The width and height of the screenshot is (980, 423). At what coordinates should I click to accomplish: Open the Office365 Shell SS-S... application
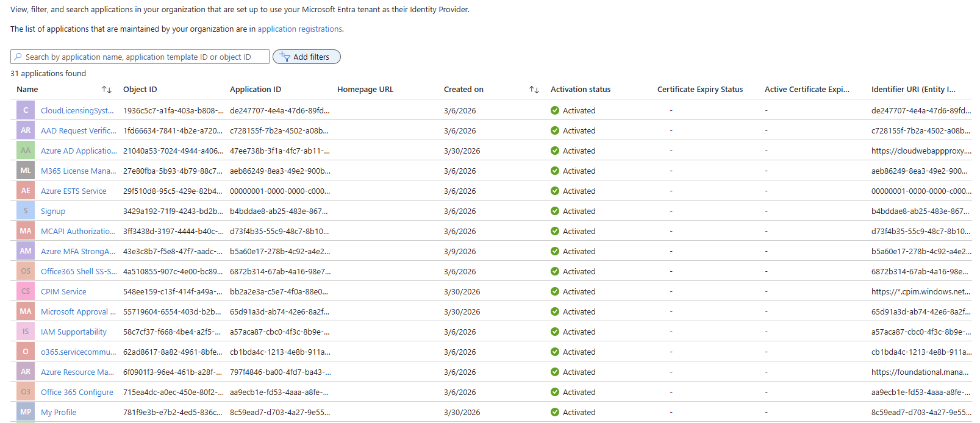79,271
